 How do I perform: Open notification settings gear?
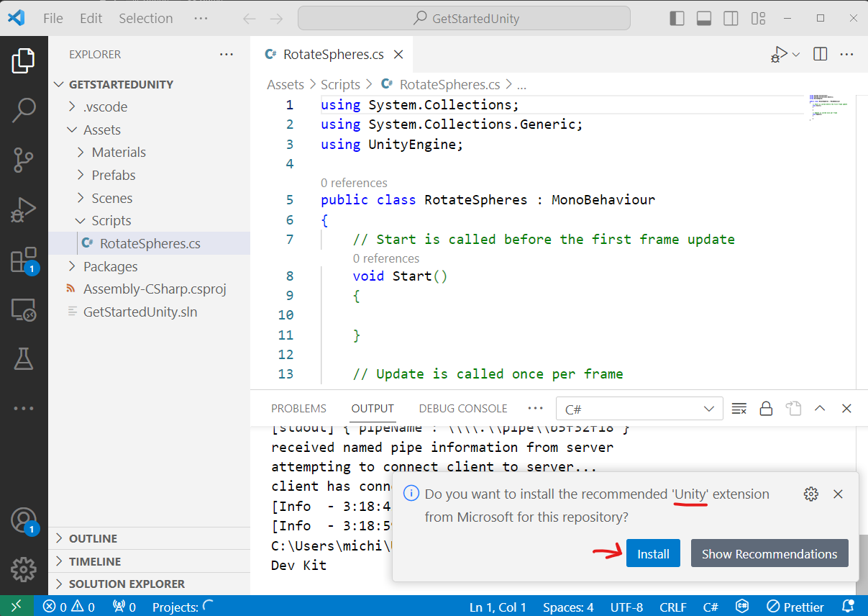(x=810, y=494)
